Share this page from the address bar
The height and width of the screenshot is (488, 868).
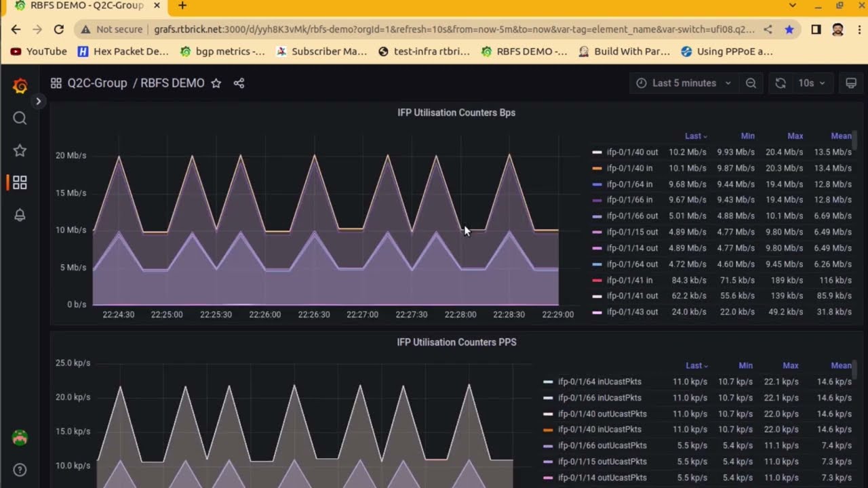tap(768, 29)
